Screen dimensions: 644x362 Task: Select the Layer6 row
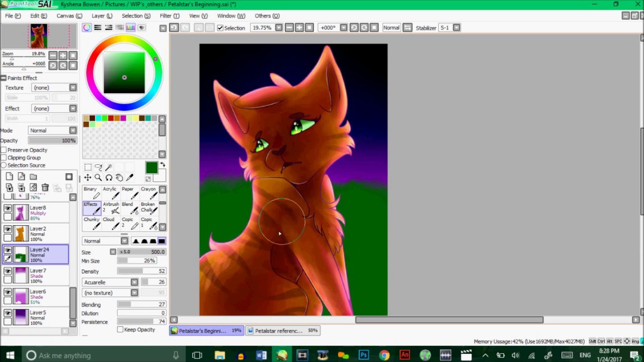35,297
